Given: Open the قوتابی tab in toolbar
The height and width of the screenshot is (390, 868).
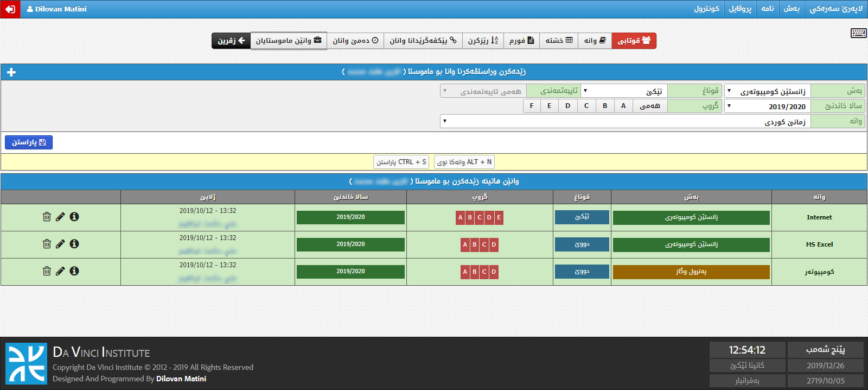Looking at the screenshot, I should tap(634, 41).
